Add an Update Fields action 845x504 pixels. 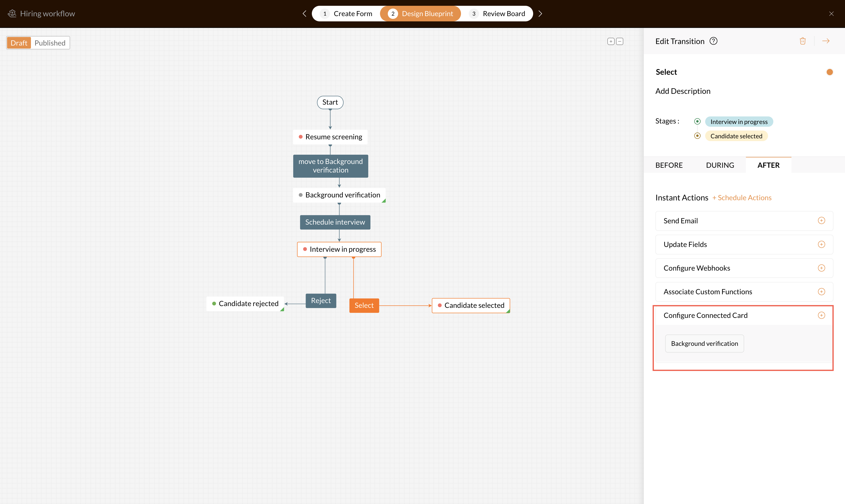(821, 244)
